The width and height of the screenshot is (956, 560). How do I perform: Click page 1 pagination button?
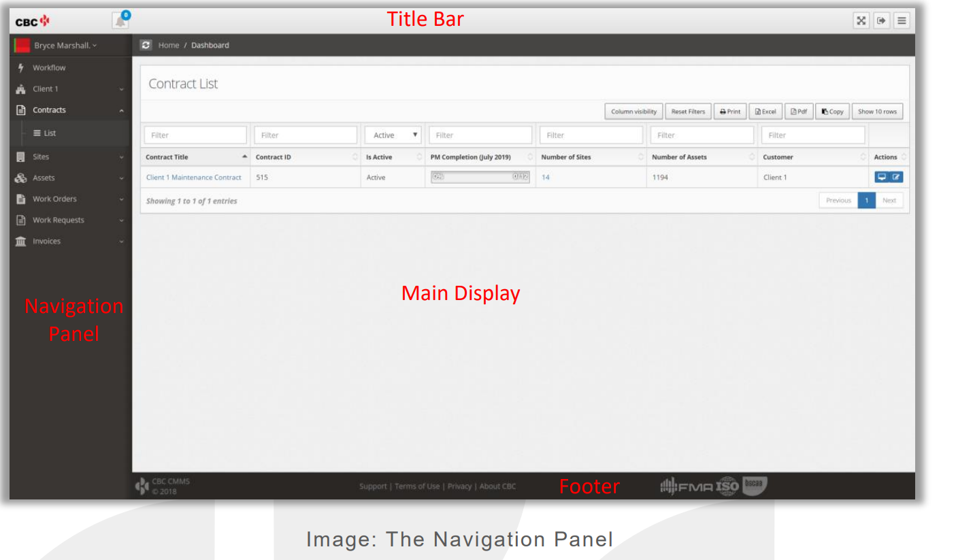point(867,200)
